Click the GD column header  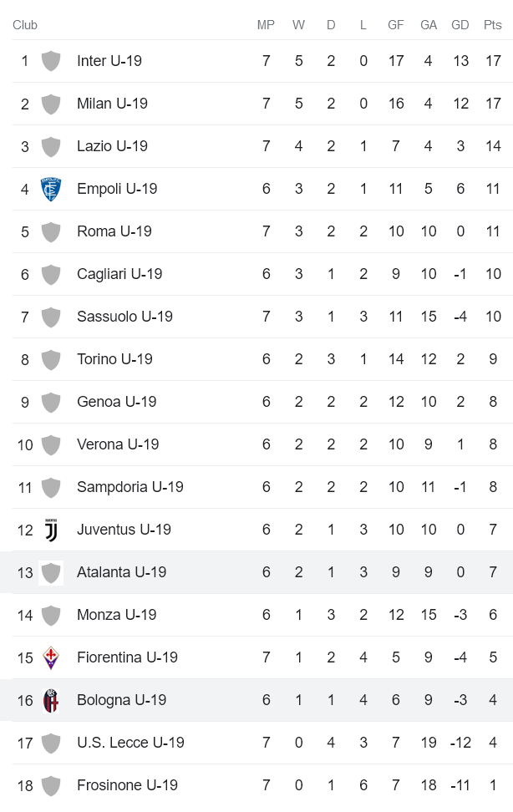460,25
